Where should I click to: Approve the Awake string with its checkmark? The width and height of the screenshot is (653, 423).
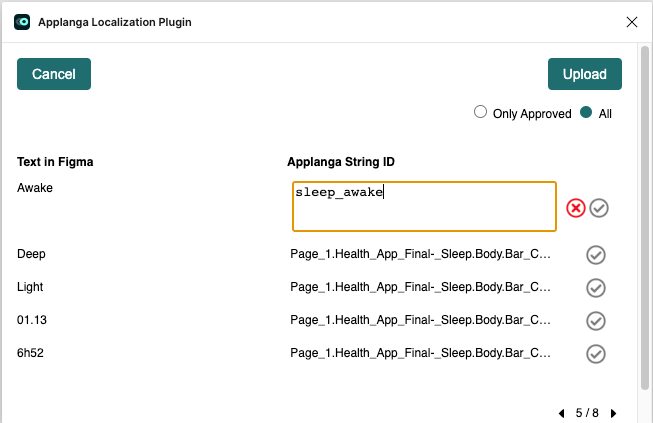click(599, 208)
